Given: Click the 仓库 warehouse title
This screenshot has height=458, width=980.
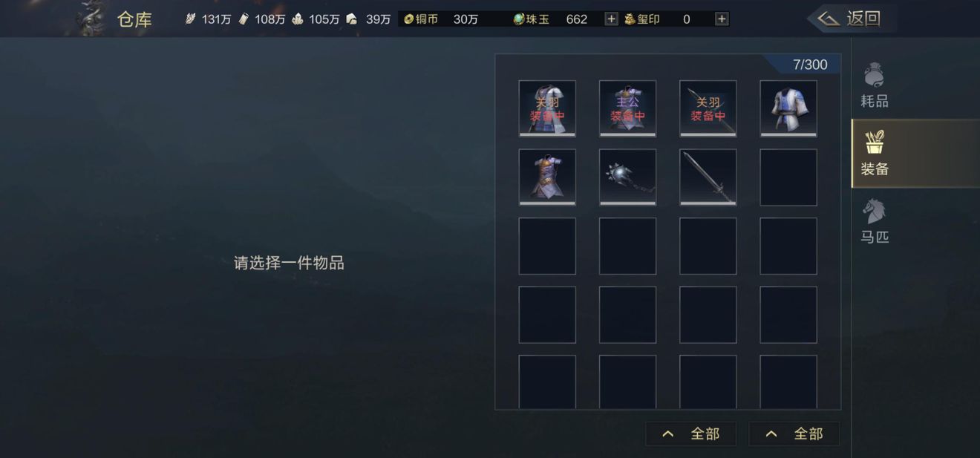Looking at the screenshot, I should (x=134, y=19).
